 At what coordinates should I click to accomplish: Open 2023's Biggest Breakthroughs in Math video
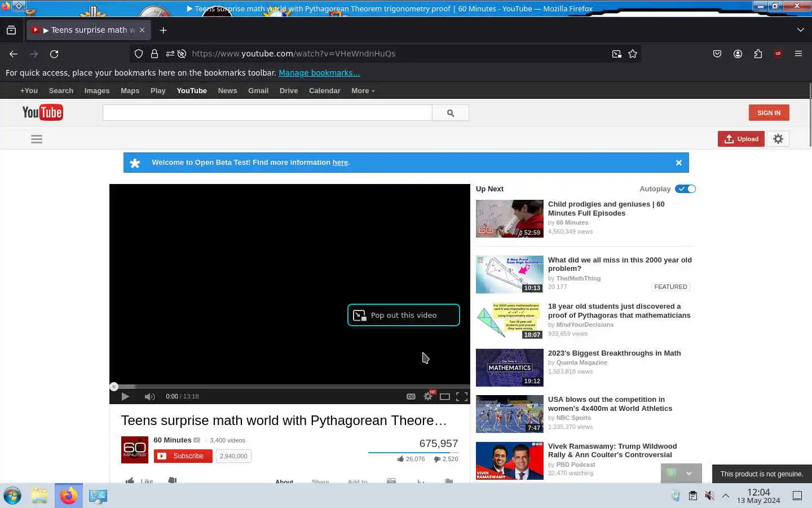click(x=614, y=353)
